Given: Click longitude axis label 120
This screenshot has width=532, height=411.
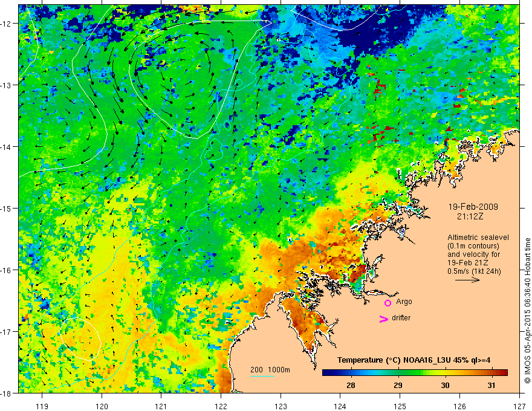Looking at the screenshot, I should pos(102,406).
